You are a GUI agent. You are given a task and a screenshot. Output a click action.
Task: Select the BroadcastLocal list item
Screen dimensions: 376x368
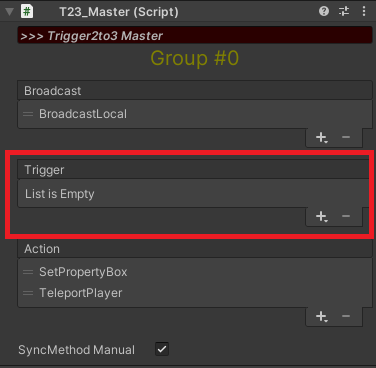(195, 114)
